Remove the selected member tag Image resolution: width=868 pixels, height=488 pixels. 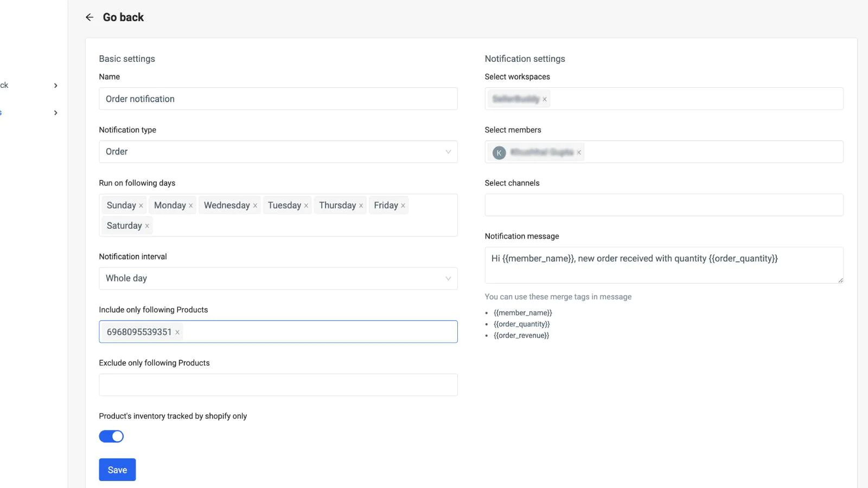coord(579,152)
